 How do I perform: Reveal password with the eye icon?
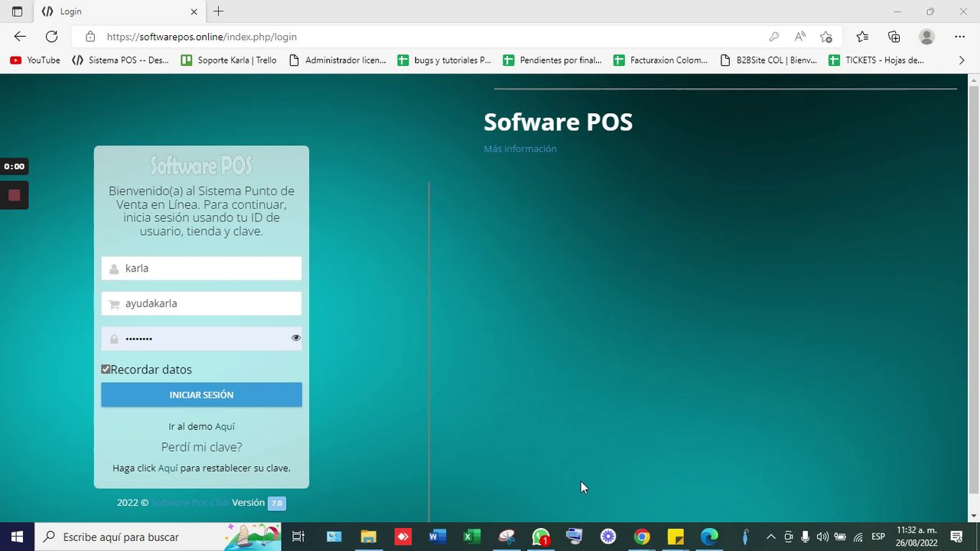(296, 337)
